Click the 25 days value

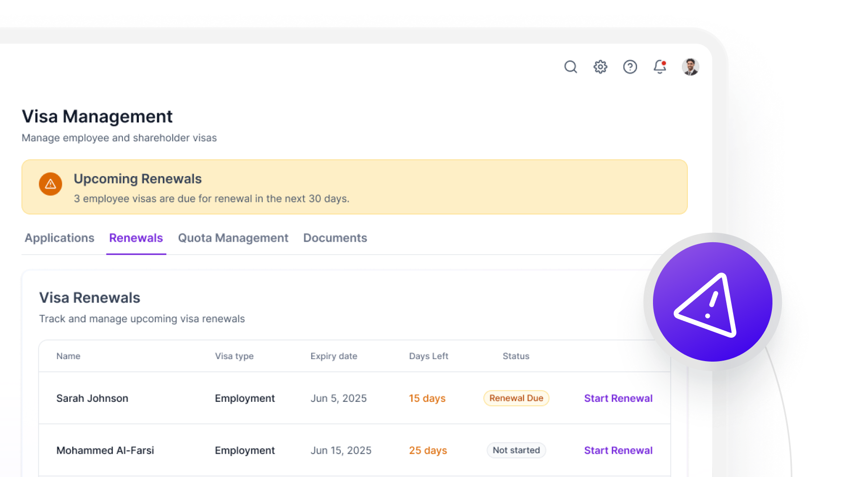(x=428, y=451)
